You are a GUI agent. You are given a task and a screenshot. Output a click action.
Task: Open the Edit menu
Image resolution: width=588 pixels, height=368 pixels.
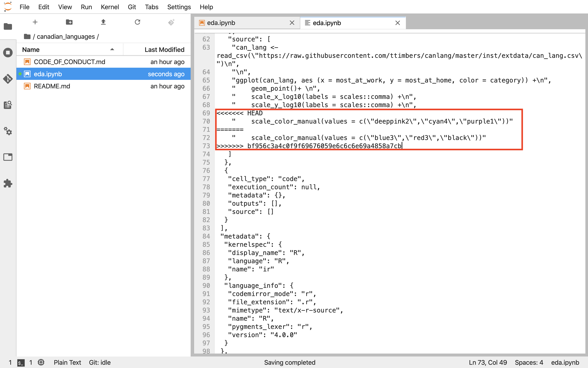pos(44,7)
